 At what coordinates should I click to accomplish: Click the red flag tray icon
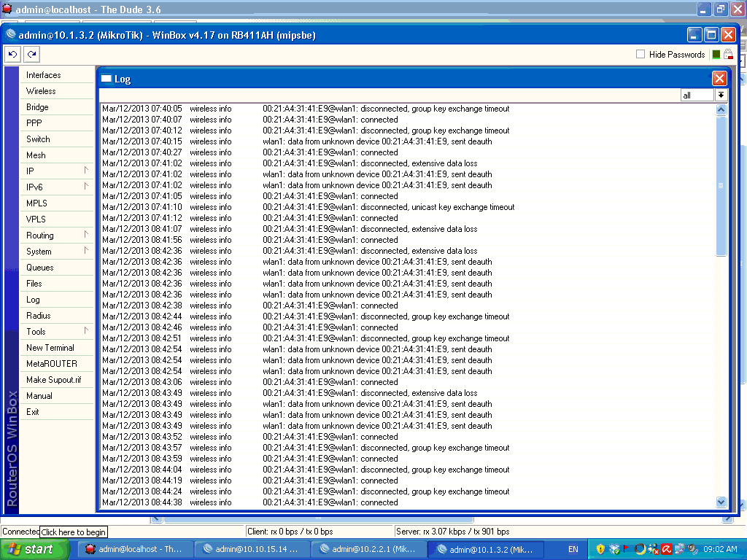pos(626,550)
